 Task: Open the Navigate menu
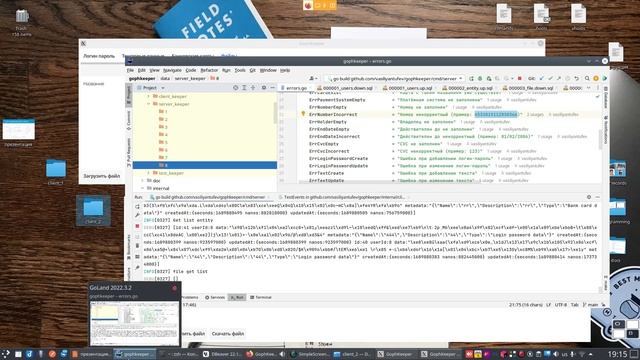[x=172, y=70]
